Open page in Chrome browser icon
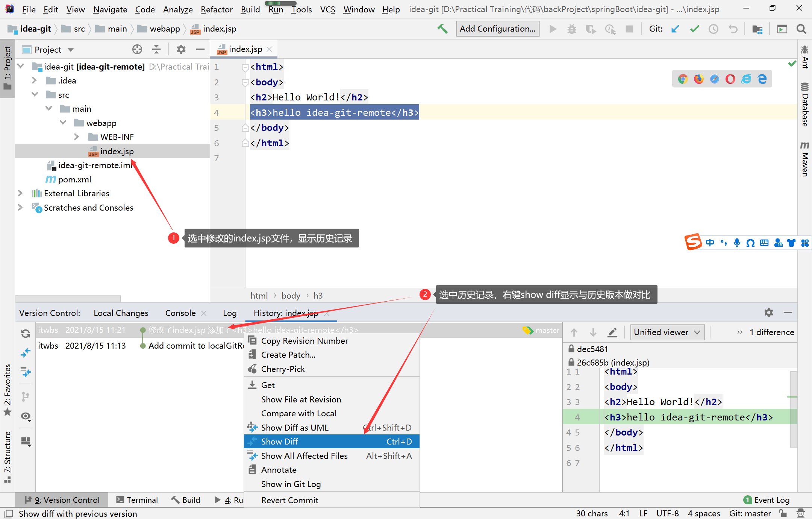This screenshot has height=519, width=812. point(683,79)
